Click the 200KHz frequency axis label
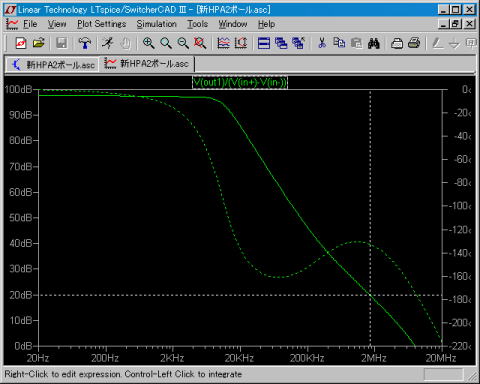480x384 pixels. 307,358
